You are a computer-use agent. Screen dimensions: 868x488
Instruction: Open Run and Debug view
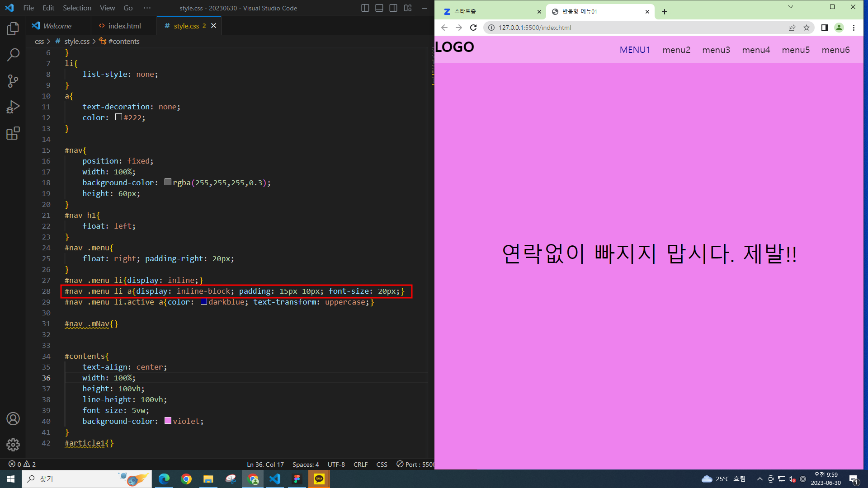(13, 107)
